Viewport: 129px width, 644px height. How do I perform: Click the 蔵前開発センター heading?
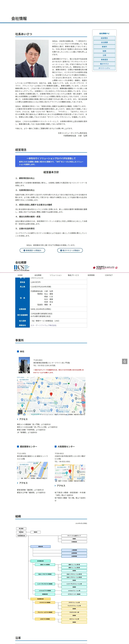click(x=29, y=446)
